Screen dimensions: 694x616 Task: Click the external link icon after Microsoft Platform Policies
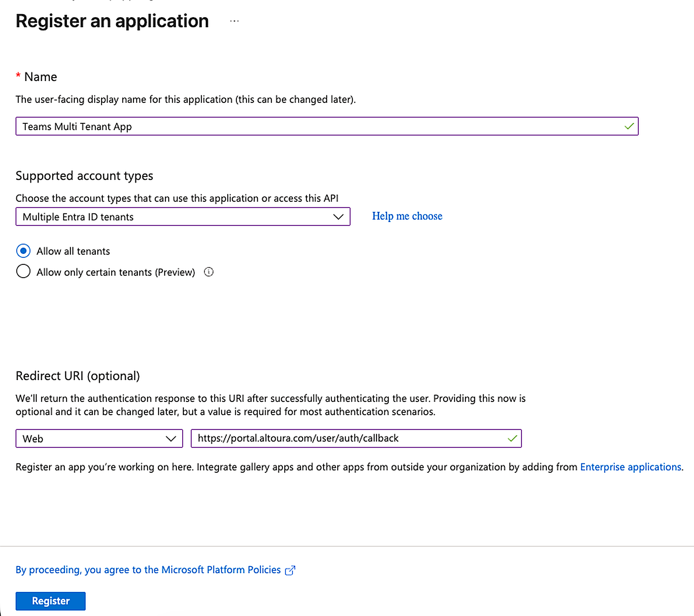[x=290, y=570]
